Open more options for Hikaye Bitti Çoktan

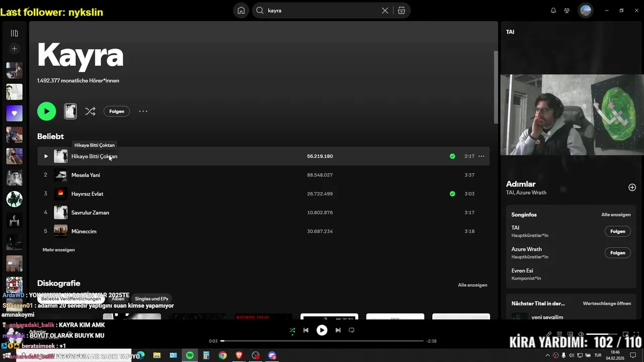pyautogui.click(x=481, y=156)
